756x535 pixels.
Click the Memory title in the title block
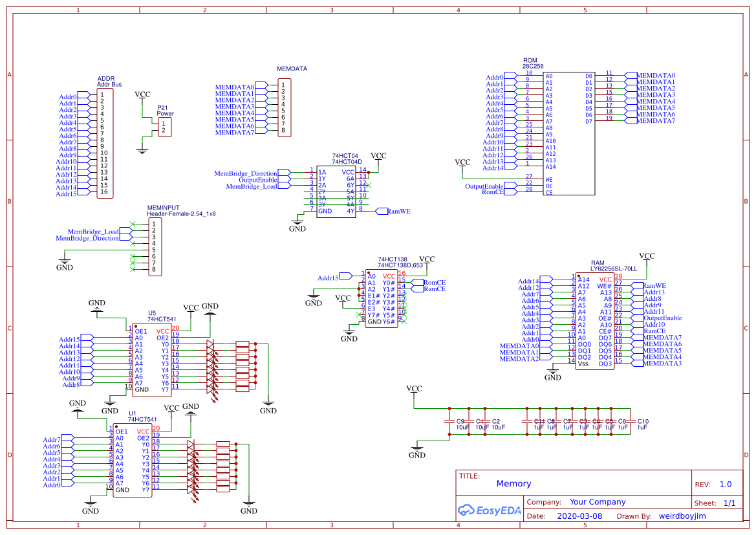[513, 483]
